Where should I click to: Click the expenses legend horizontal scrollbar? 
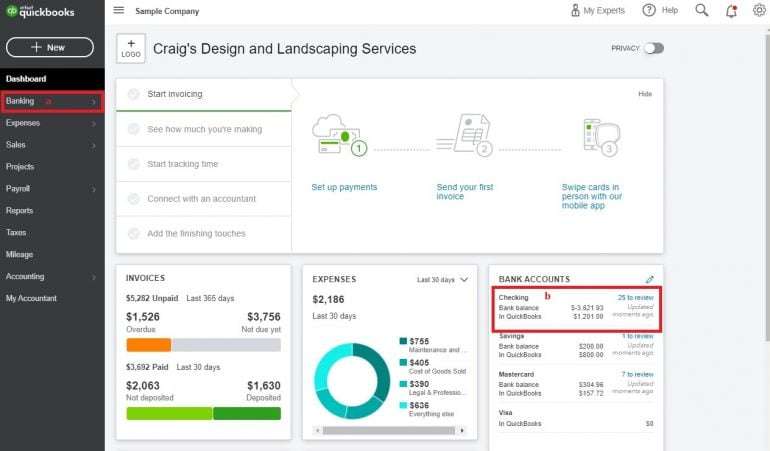point(388,431)
